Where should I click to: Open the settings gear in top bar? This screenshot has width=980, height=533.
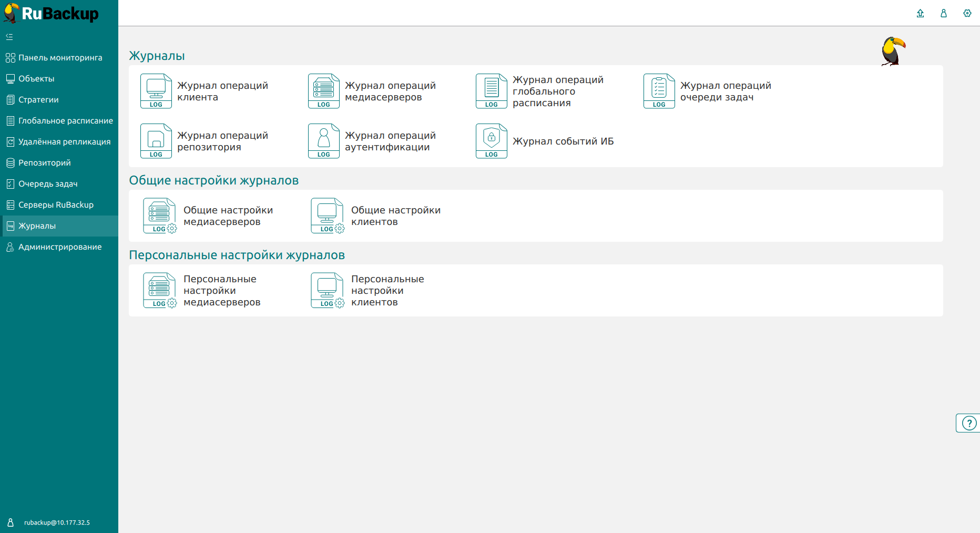coord(967,13)
